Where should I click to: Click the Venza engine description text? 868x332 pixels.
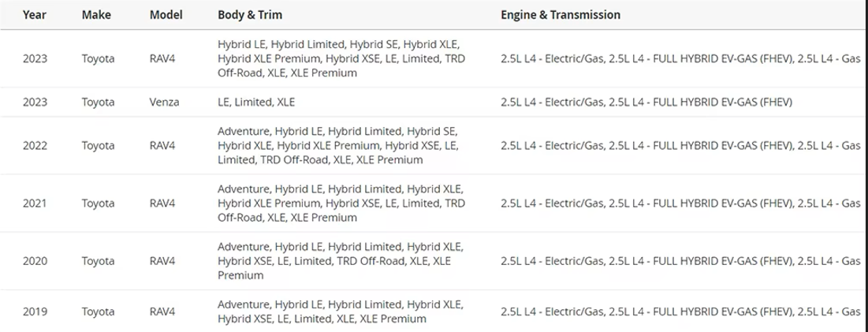[646, 103]
